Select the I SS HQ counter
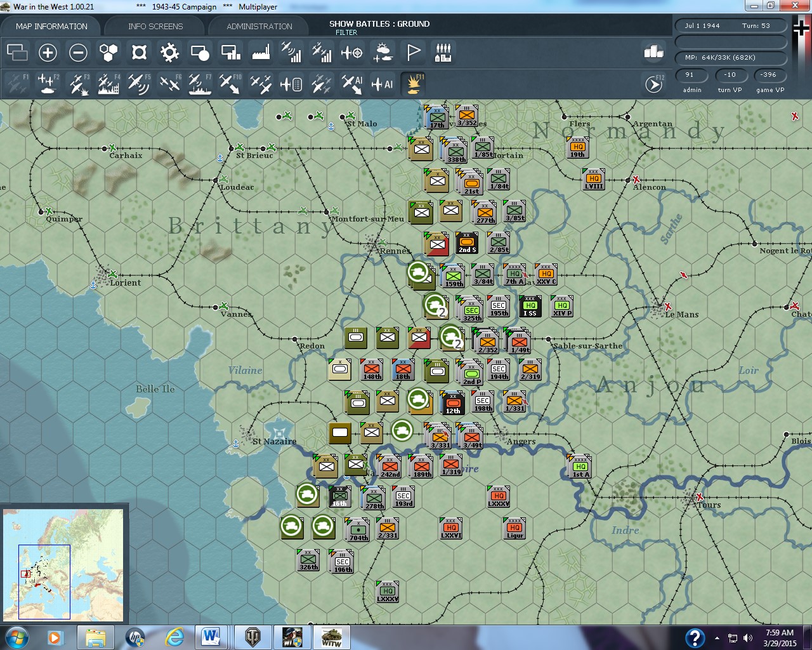Screen dimensions: 812x650 click(x=530, y=306)
